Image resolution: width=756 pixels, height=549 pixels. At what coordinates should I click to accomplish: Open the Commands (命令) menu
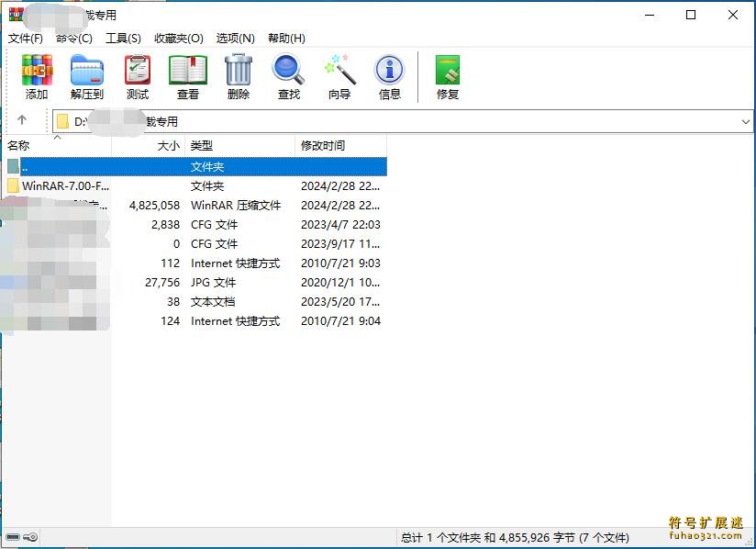point(73,39)
